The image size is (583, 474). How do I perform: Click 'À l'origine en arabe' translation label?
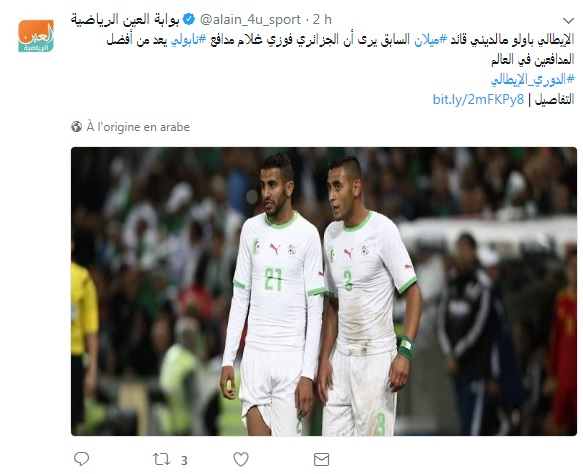pyautogui.click(x=138, y=127)
